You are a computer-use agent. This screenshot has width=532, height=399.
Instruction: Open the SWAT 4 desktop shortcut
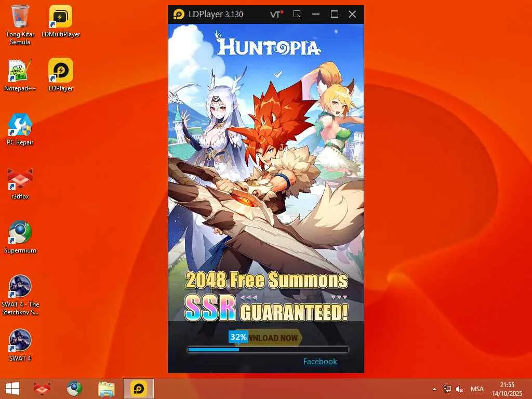pos(20,345)
